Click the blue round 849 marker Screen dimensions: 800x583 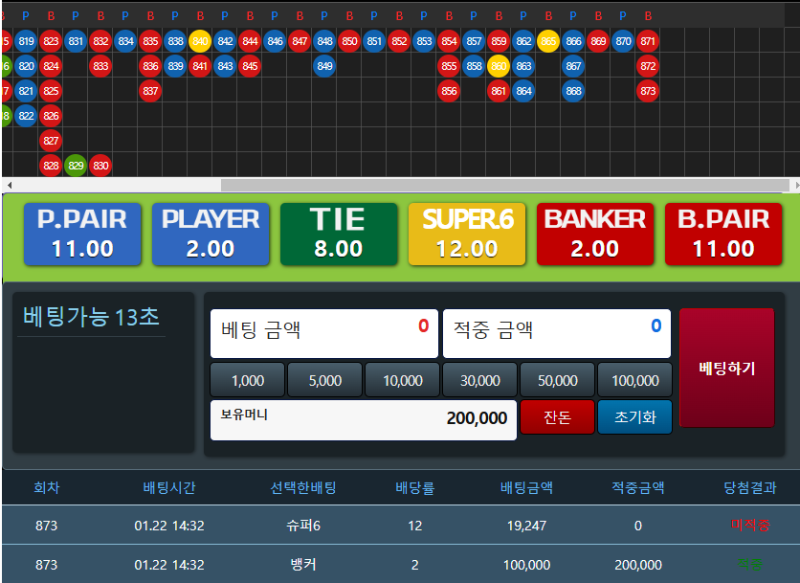coord(324,66)
